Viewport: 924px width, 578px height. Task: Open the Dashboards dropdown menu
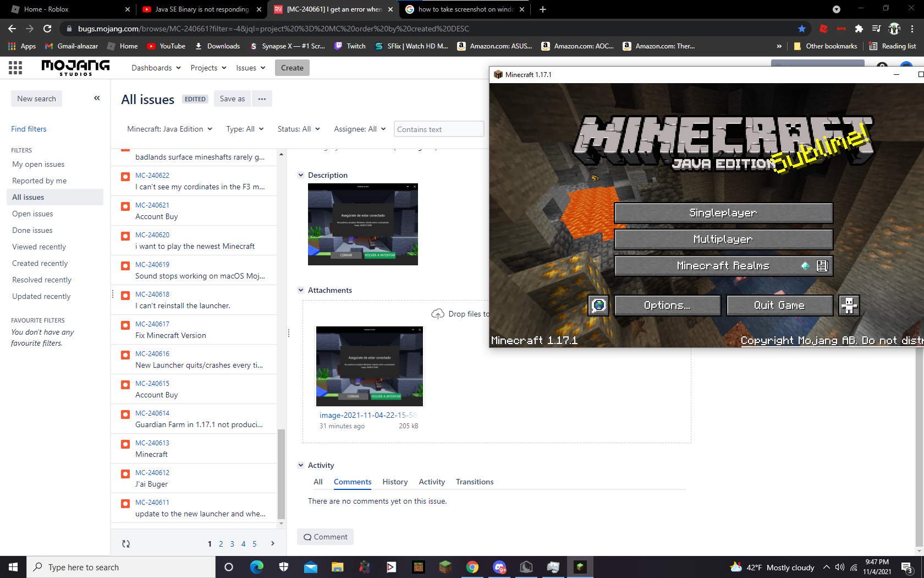tap(156, 68)
